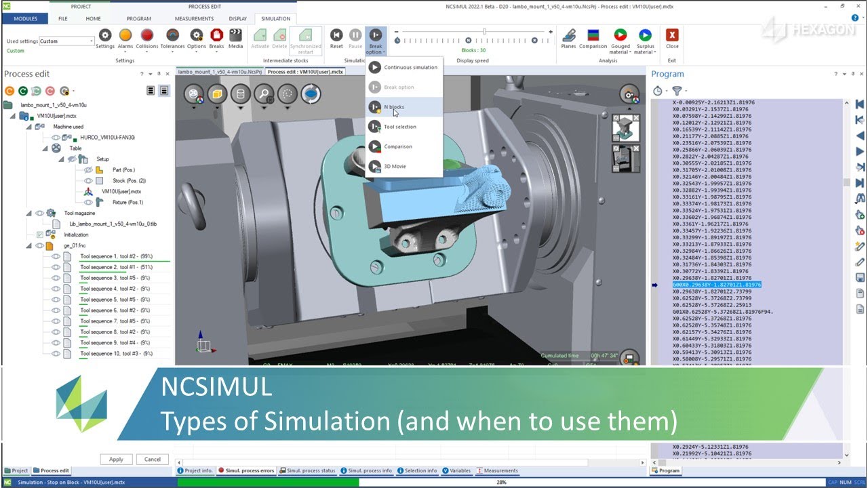Step to previous block arrow in Program panel
The height and width of the screenshot is (488, 868).
pos(860,136)
